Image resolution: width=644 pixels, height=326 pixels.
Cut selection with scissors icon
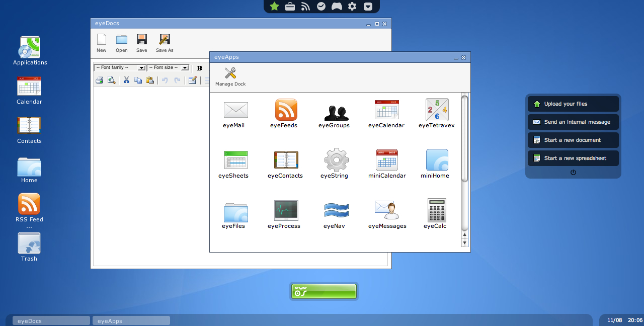coord(126,80)
